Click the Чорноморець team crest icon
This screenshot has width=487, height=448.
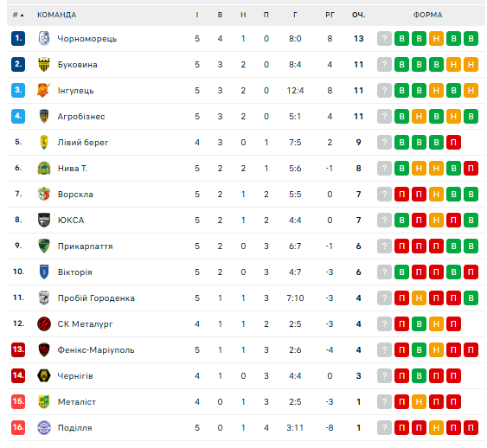44,39
